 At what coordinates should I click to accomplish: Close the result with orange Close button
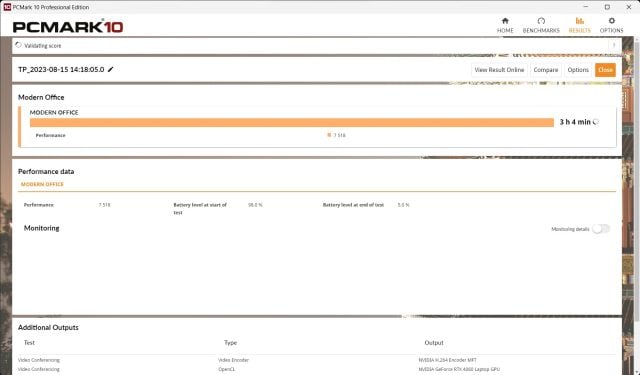[605, 70]
